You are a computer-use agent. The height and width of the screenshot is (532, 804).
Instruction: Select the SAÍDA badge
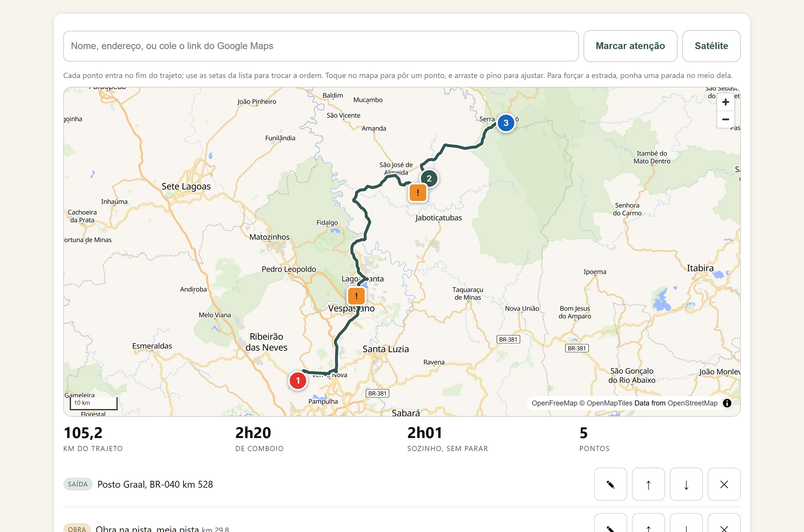coord(78,484)
